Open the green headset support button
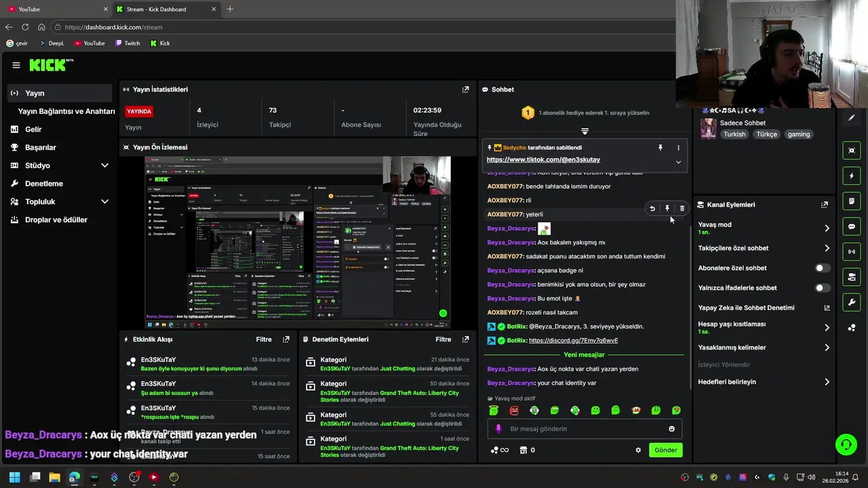The height and width of the screenshot is (488, 868). tap(846, 445)
